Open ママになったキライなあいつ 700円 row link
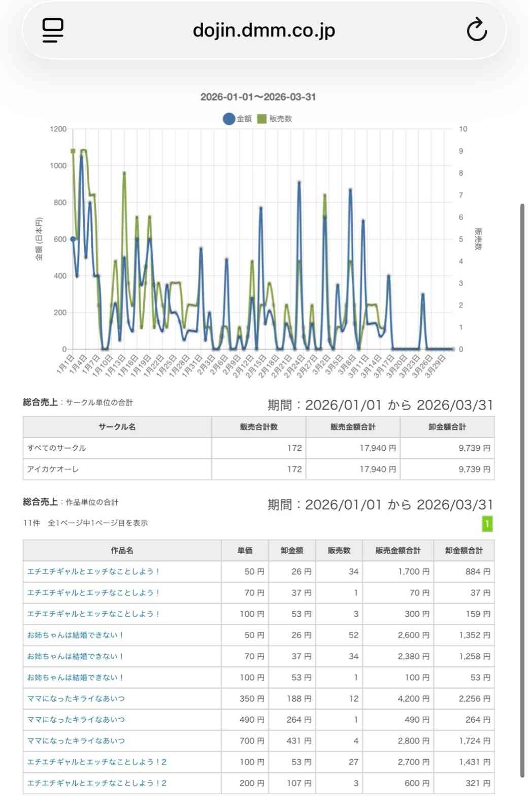 [x=76, y=741]
